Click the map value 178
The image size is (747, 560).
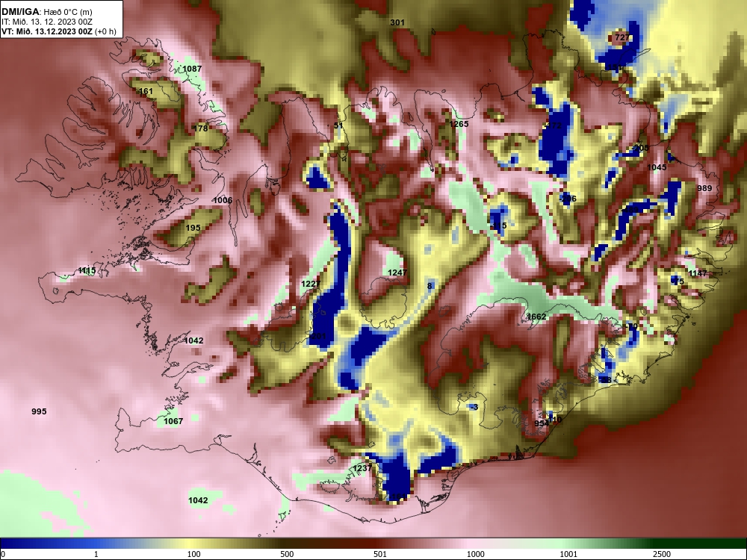click(x=200, y=128)
